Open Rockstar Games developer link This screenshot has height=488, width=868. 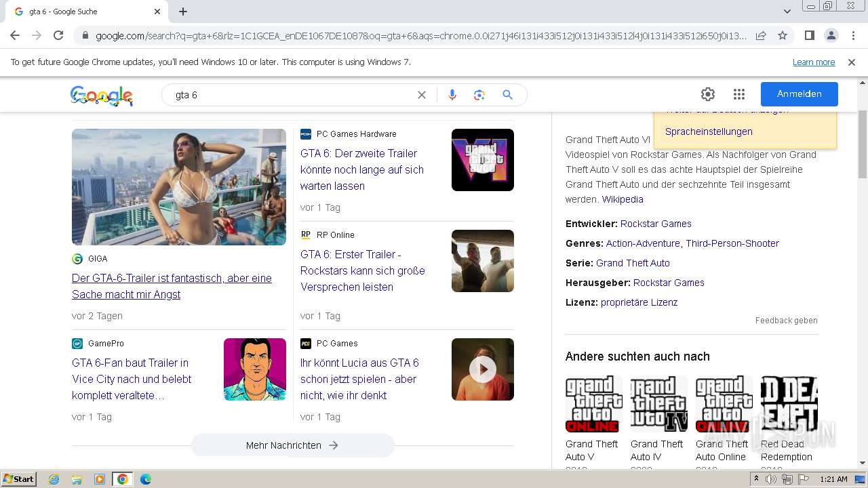pos(656,224)
